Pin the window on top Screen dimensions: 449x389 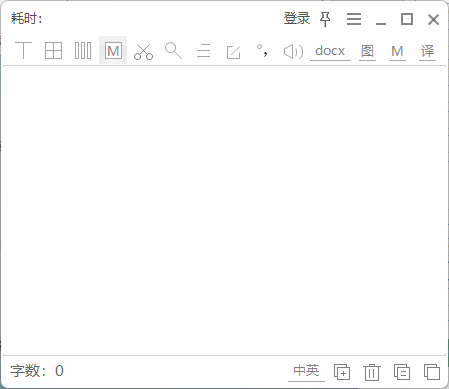point(325,19)
